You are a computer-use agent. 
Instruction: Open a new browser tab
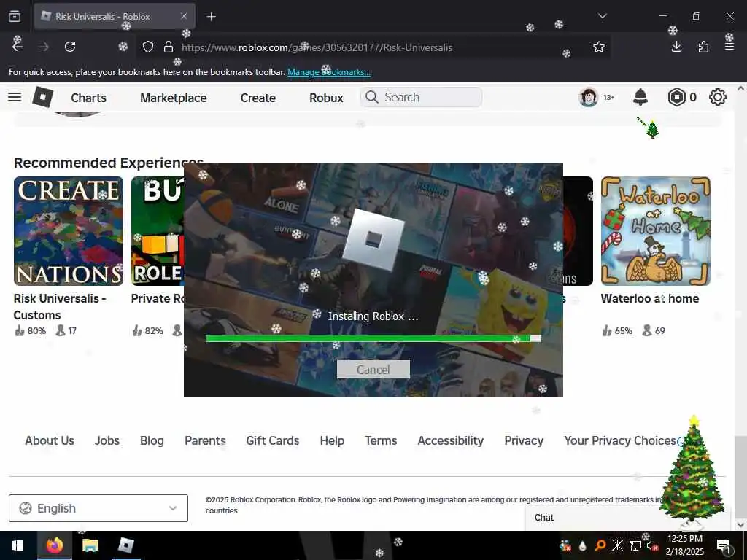[x=211, y=17]
